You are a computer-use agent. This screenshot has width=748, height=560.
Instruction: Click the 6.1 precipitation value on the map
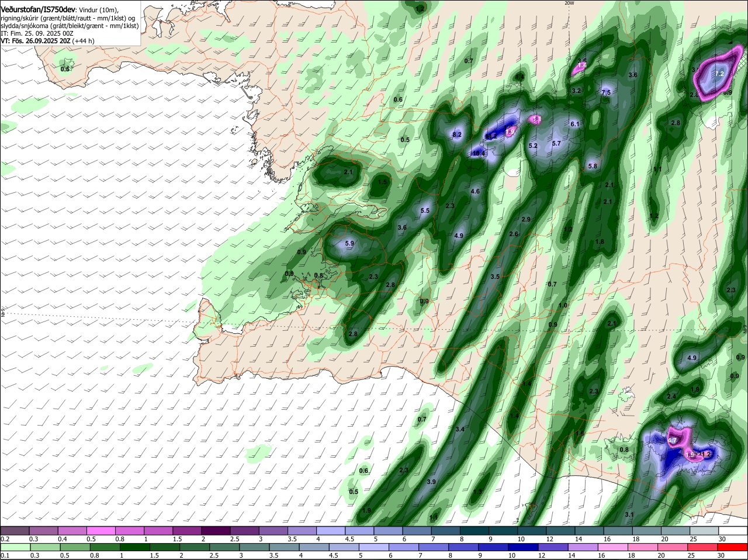[574, 124]
